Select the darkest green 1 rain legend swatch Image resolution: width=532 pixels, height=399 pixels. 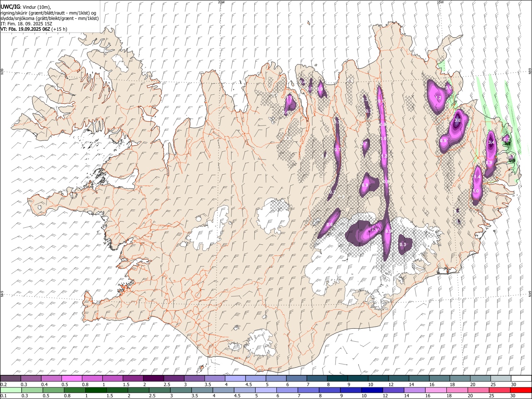click(x=96, y=390)
